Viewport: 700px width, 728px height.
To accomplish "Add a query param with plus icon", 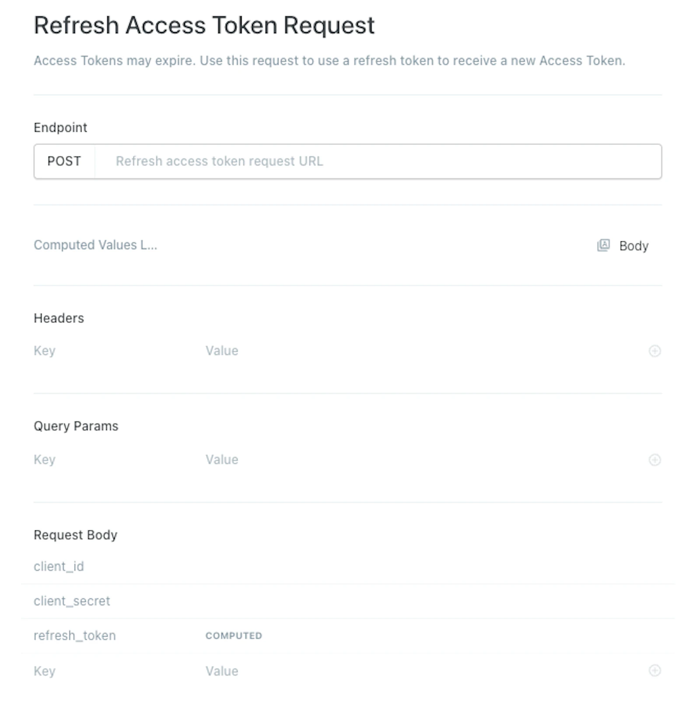I will point(654,460).
